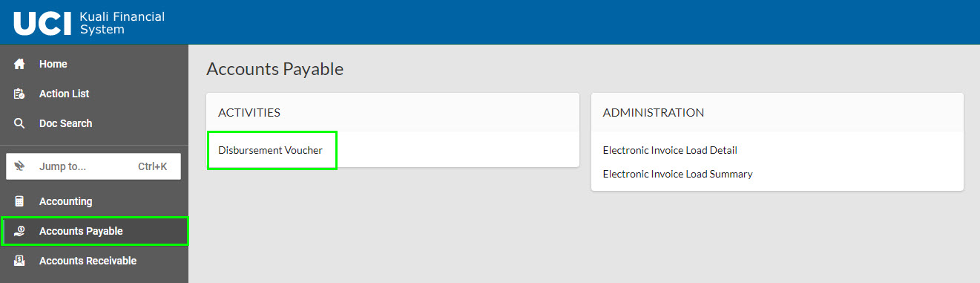The height and width of the screenshot is (283, 980).
Task: Go to Action List in the sidebar
Action: coord(64,94)
